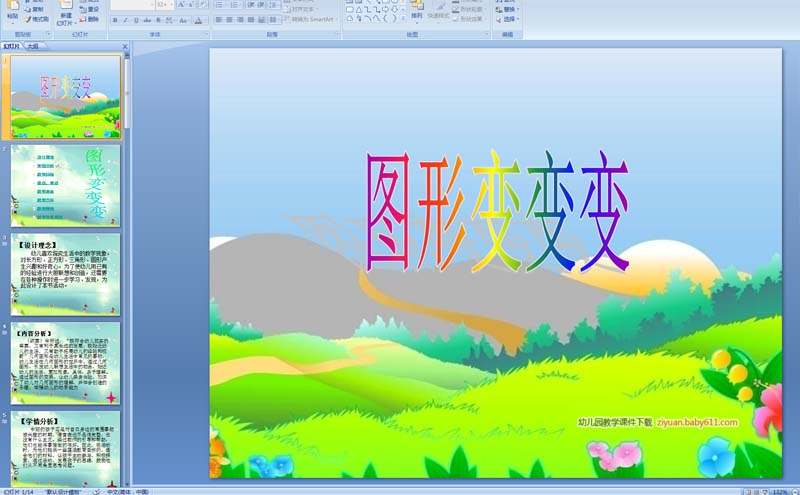Toggle Underline formatting

point(136,20)
